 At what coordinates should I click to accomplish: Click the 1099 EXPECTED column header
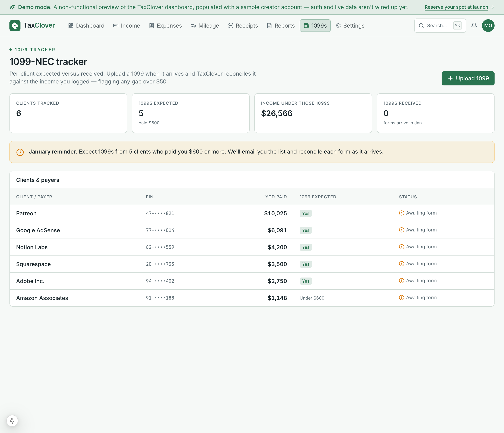pyautogui.click(x=318, y=197)
